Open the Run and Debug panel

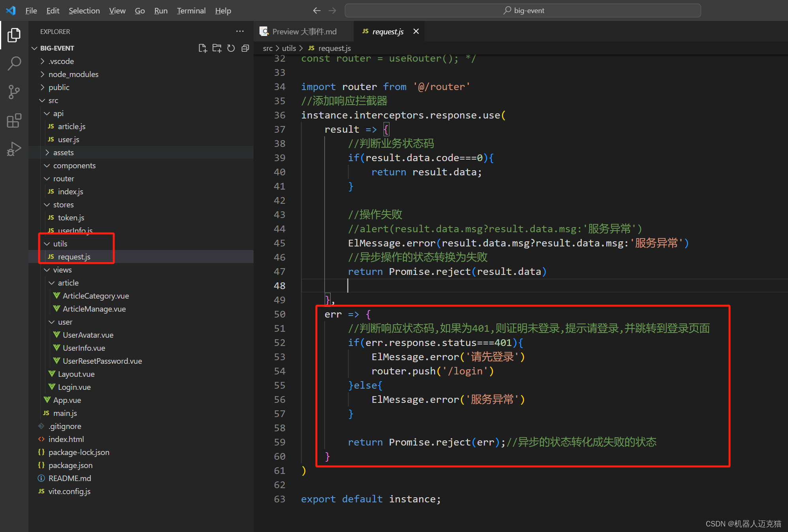tap(14, 149)
